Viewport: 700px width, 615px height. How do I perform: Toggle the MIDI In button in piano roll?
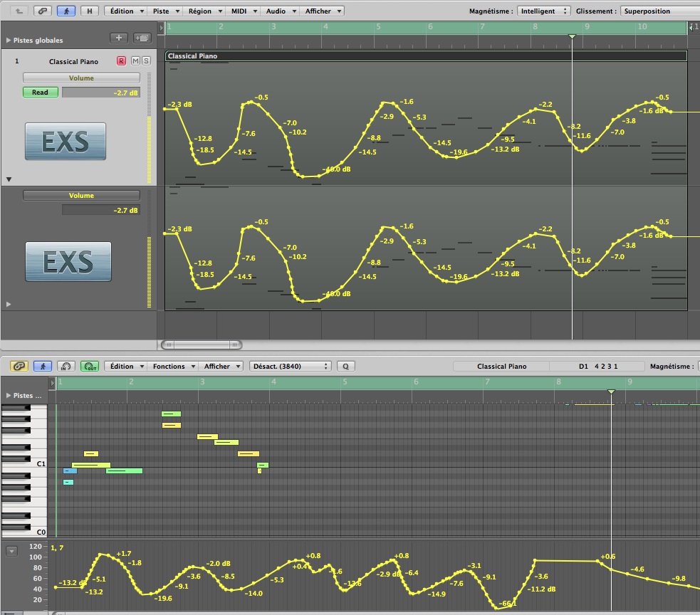(66, 366)
